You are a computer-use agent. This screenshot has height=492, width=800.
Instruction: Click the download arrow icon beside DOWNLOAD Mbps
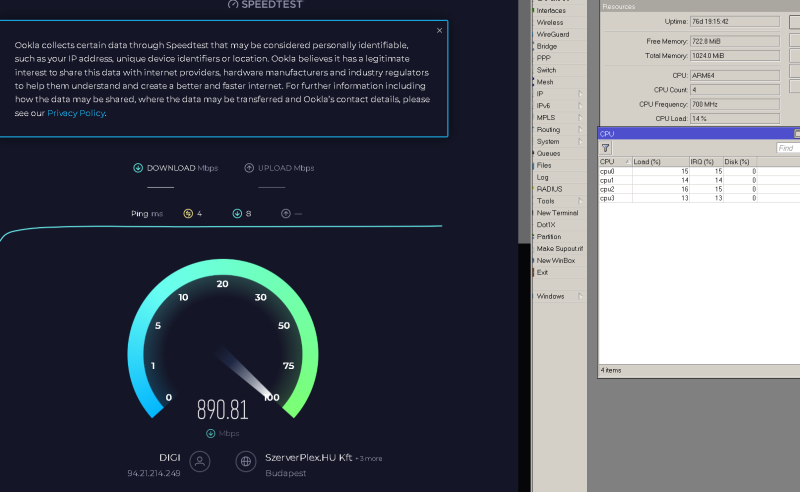tap(138, 168)
